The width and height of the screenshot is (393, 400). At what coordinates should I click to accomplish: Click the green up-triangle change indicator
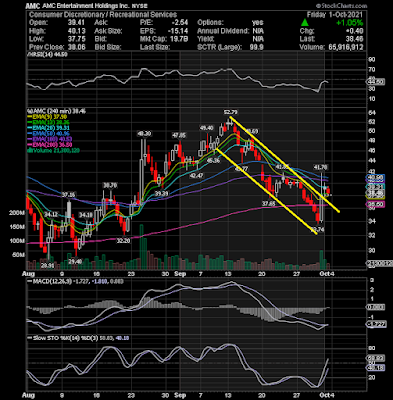(304, 23)
